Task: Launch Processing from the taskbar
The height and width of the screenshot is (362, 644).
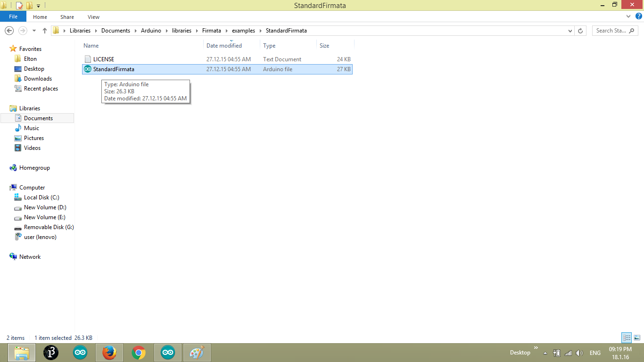Action: pos(51,353)
